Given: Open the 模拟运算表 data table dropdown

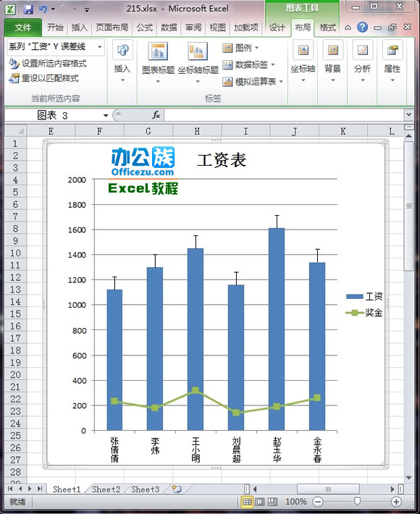Looking at the screenshot, I should pyautogui.click(x=253, y=82).
